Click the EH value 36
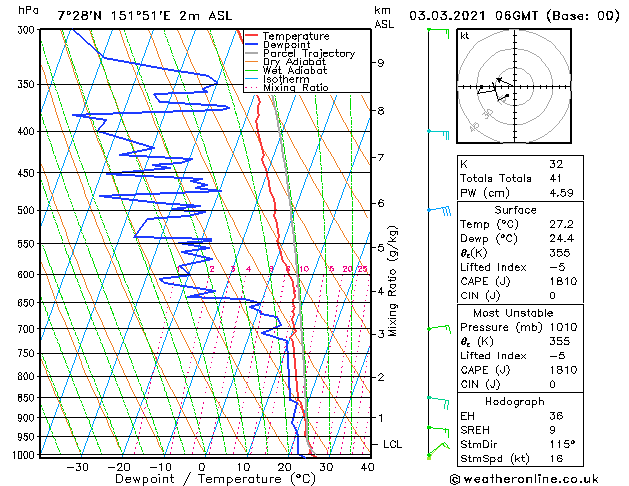629x486 pixels. [x=556, y=416]
